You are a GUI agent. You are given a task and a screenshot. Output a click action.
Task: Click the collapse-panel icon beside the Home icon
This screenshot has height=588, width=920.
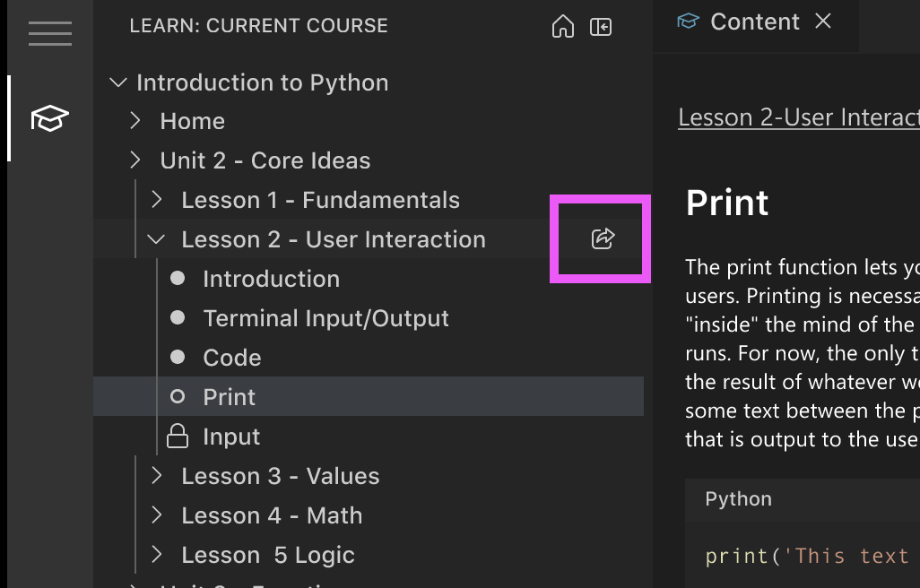(x=601, y=26)
